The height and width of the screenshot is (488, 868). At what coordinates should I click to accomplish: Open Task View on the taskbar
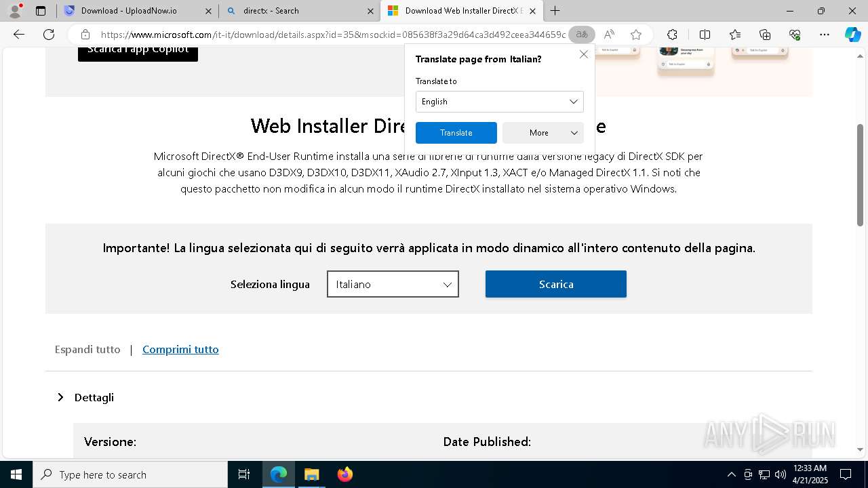tap(244, 474)
